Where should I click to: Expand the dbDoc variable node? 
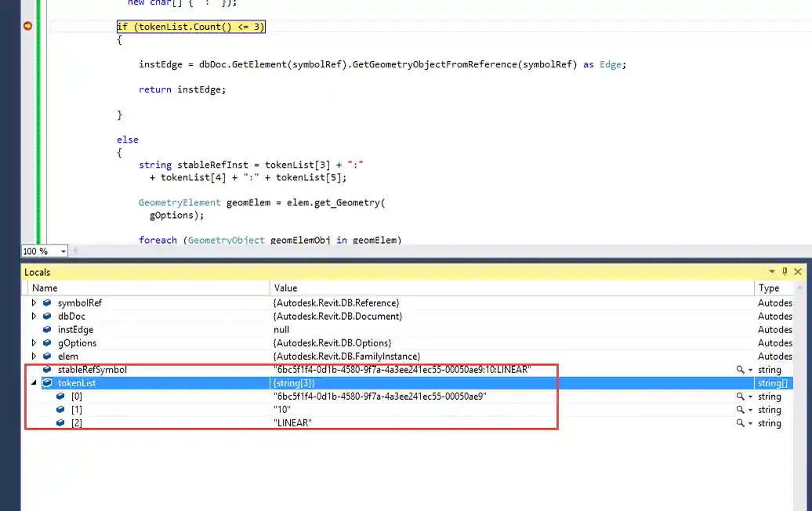tap(34, 317)
